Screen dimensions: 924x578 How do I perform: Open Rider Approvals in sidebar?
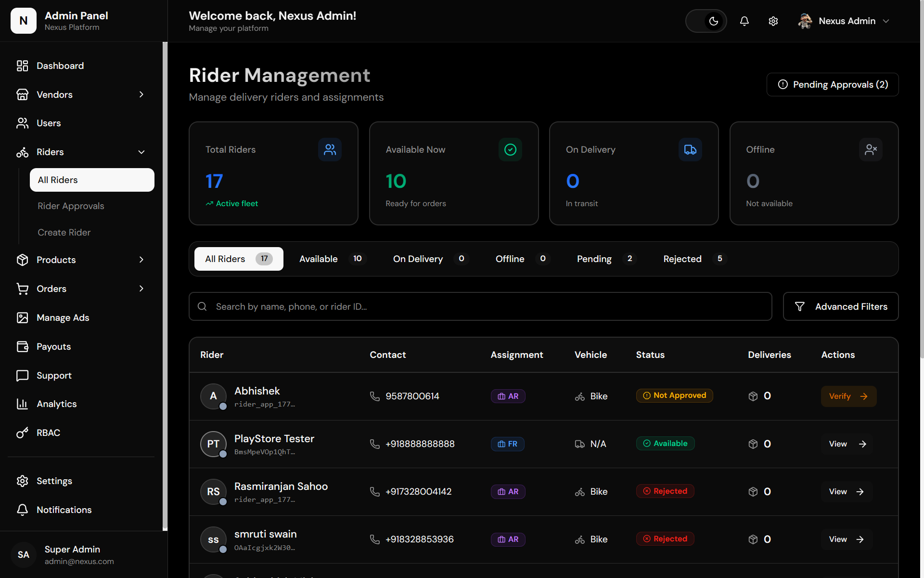coord(71,206)
